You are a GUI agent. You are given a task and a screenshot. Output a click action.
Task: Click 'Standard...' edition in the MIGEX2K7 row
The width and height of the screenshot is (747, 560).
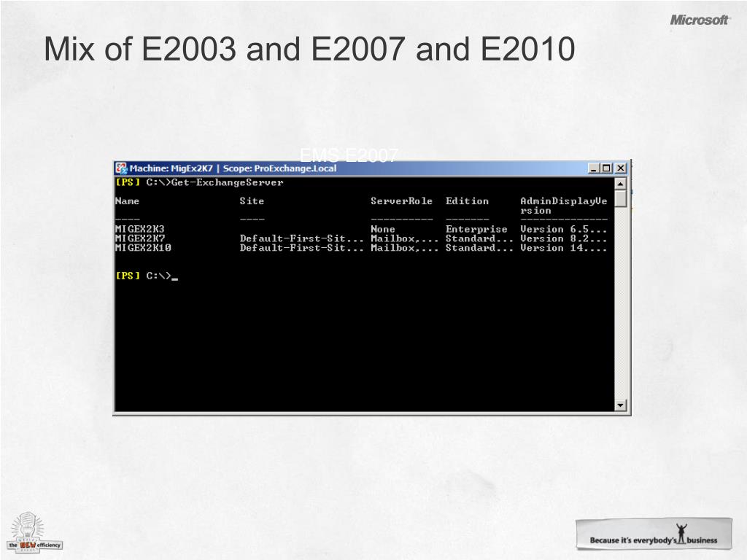[x=480, y=238]
